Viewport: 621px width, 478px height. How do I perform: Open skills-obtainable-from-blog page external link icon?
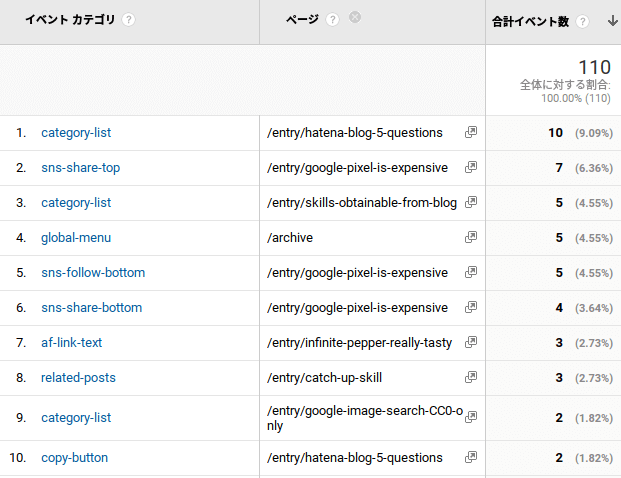pyautogui.click(x=471, y=202)
